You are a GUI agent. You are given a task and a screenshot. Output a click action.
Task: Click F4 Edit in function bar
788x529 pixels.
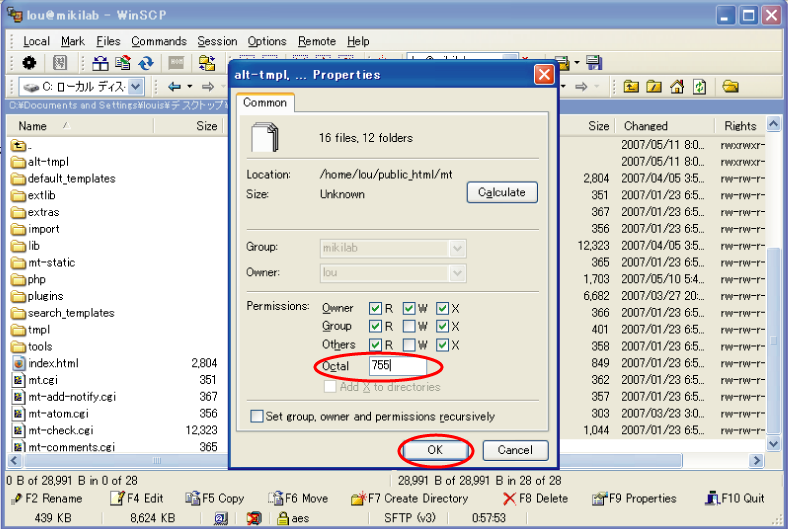tap(137, 498)
